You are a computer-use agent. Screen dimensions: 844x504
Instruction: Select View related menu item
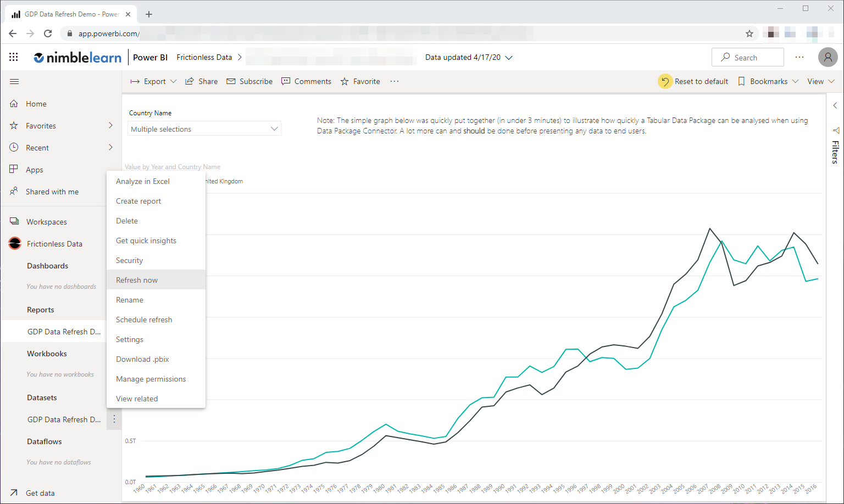click(x=156, y=399)
